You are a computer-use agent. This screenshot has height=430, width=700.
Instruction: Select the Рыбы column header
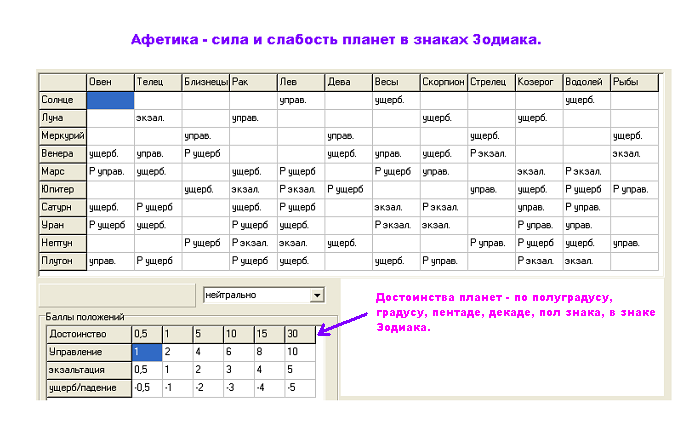pyautogui.click(x=634, y=82)
